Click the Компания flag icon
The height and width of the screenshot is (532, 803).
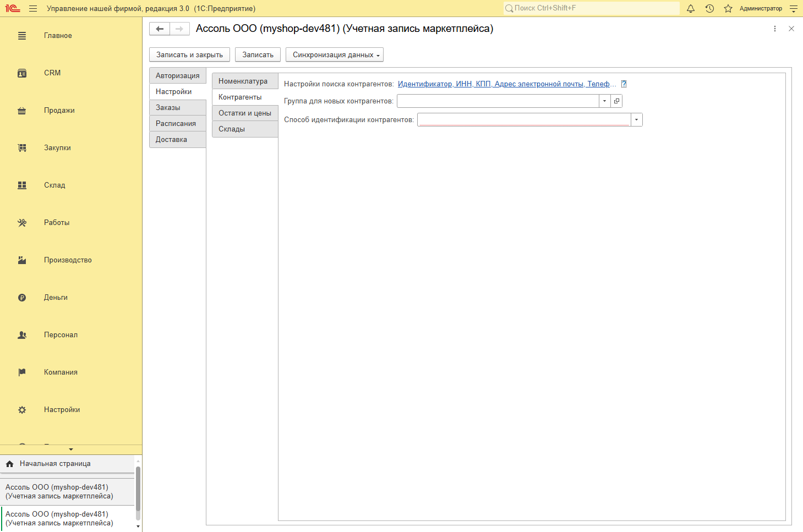pos(22,372)
